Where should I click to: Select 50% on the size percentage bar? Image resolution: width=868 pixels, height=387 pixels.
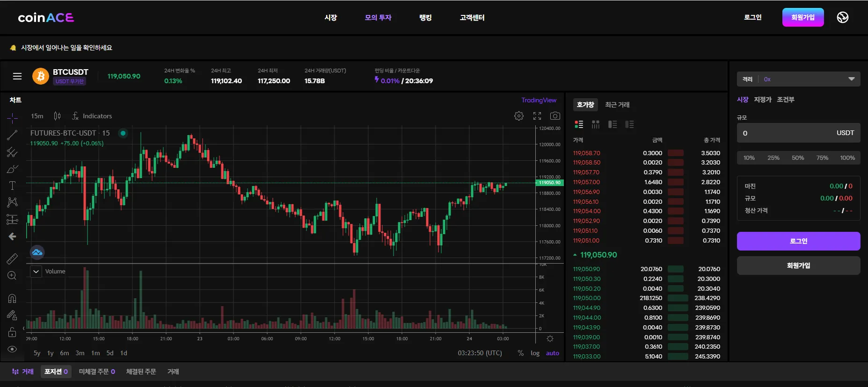798,158
